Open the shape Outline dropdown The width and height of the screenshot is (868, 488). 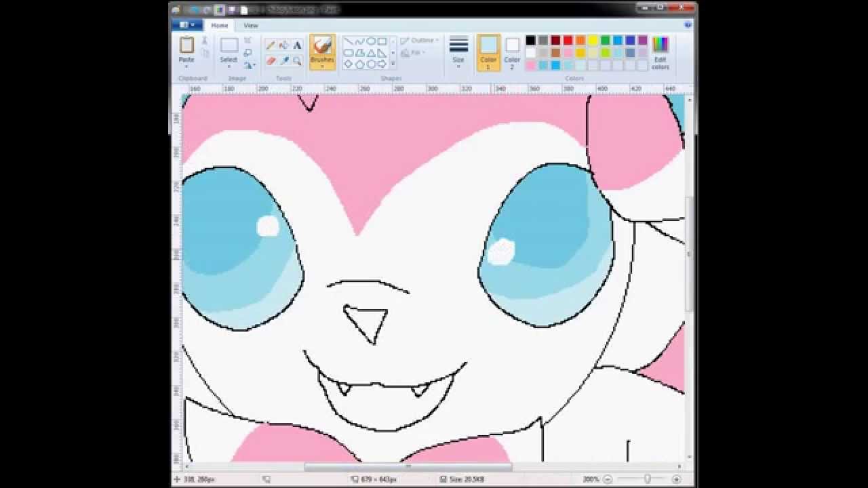[420, 41]
